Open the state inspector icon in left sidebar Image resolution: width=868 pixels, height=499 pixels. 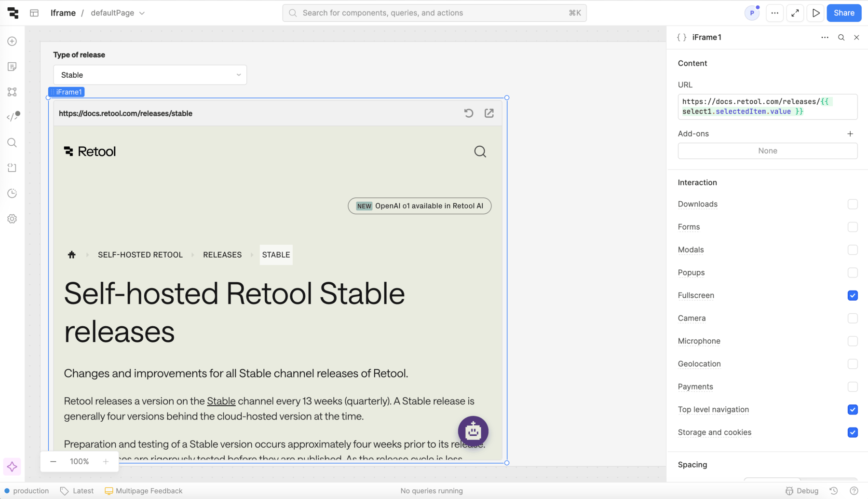(x=13, y=168)
